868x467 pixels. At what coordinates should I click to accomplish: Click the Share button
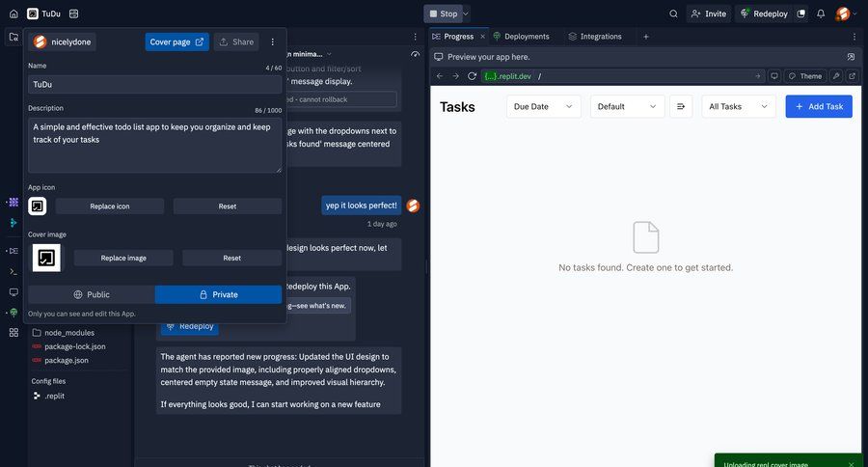(236, 42)
